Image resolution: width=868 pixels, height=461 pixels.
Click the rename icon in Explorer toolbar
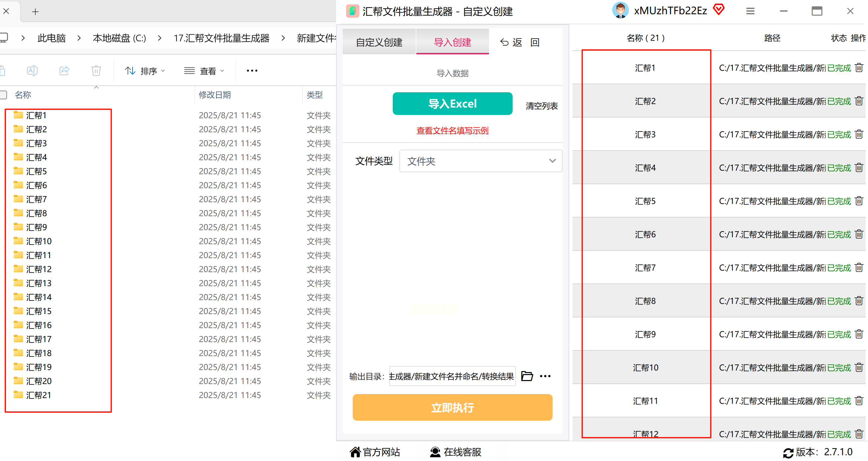(32, 71)
